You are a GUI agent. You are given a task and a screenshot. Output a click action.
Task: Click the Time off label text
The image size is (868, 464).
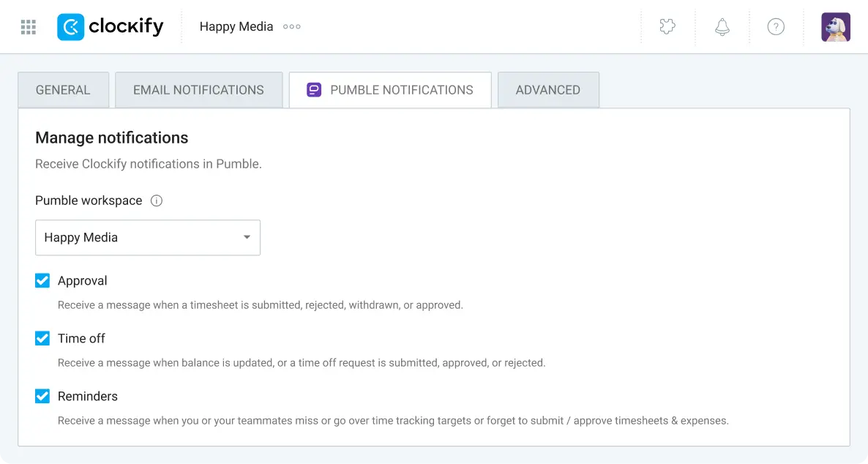coord(81,338)
